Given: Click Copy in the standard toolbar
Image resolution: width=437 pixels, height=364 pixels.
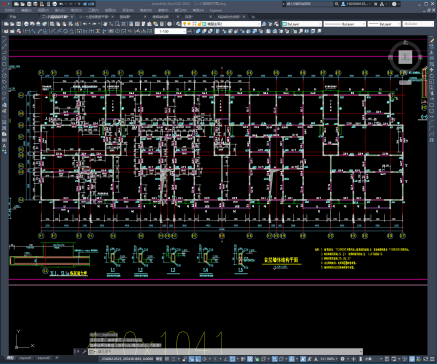Looking at the screenshot, I should [x=58, y=24].
